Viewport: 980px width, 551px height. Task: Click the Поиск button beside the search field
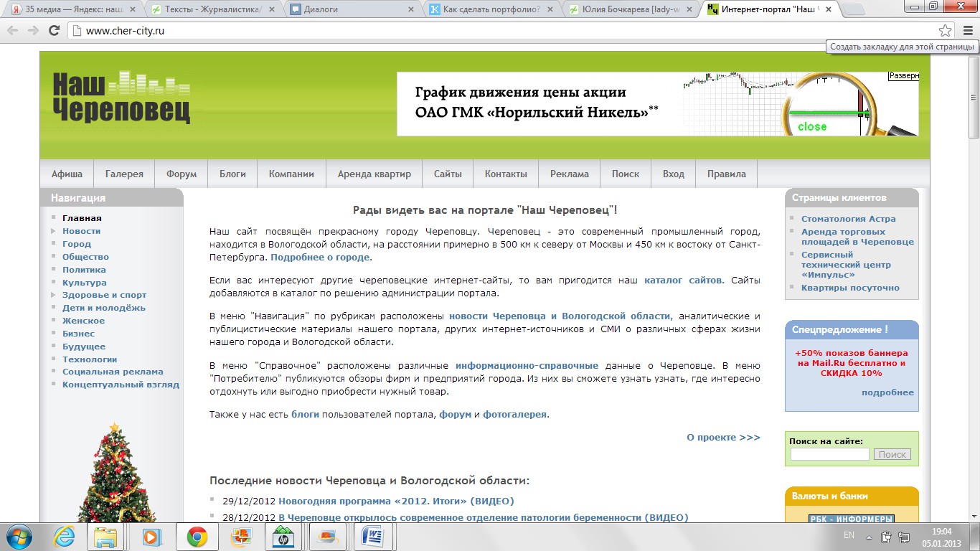pyautogui.click(x=892, y=454)
